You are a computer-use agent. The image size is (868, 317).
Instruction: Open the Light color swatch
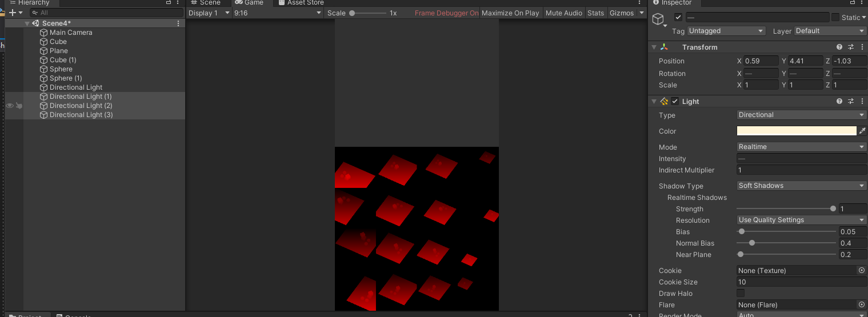pos(796,131)
